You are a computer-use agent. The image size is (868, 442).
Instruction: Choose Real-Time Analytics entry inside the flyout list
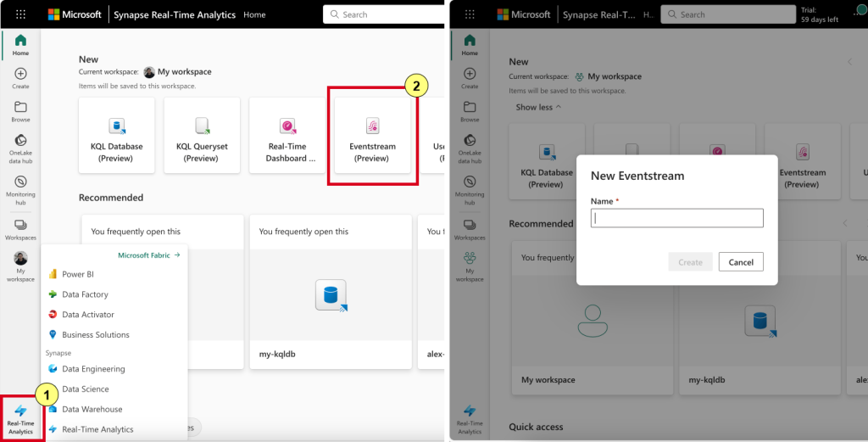coord(53,429)
